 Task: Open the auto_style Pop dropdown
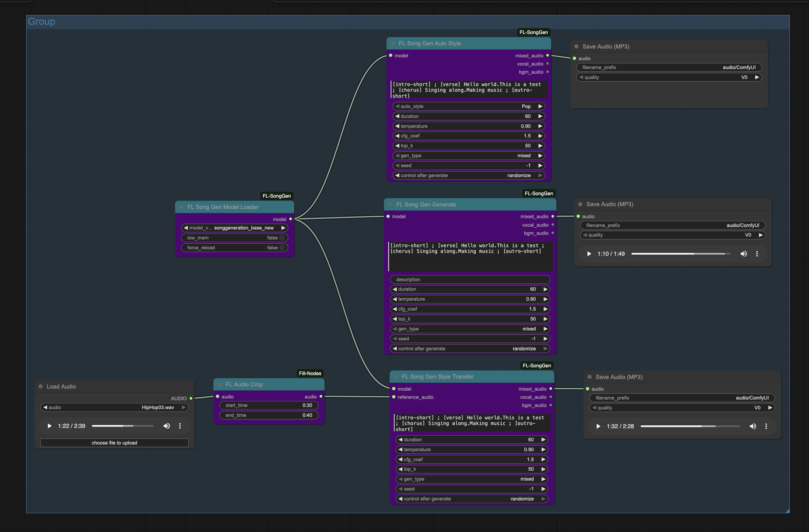[469, 106]
